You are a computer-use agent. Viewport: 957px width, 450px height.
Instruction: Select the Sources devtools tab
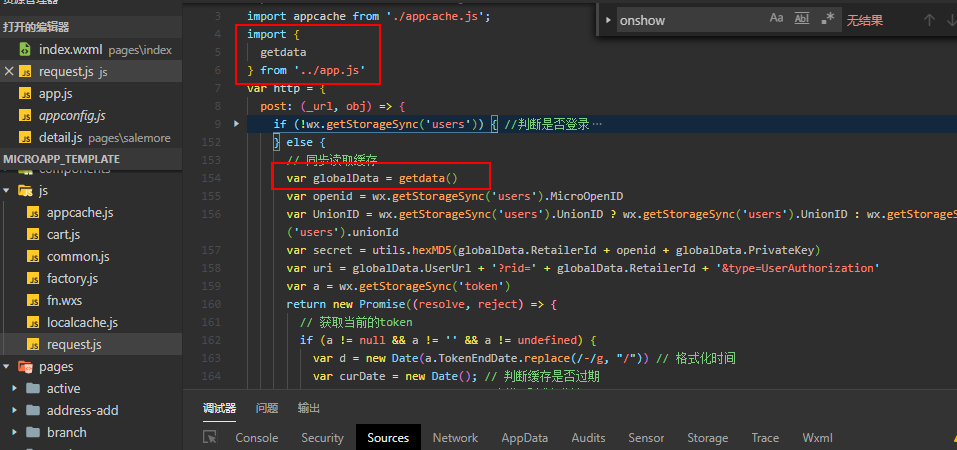point(388,438)
